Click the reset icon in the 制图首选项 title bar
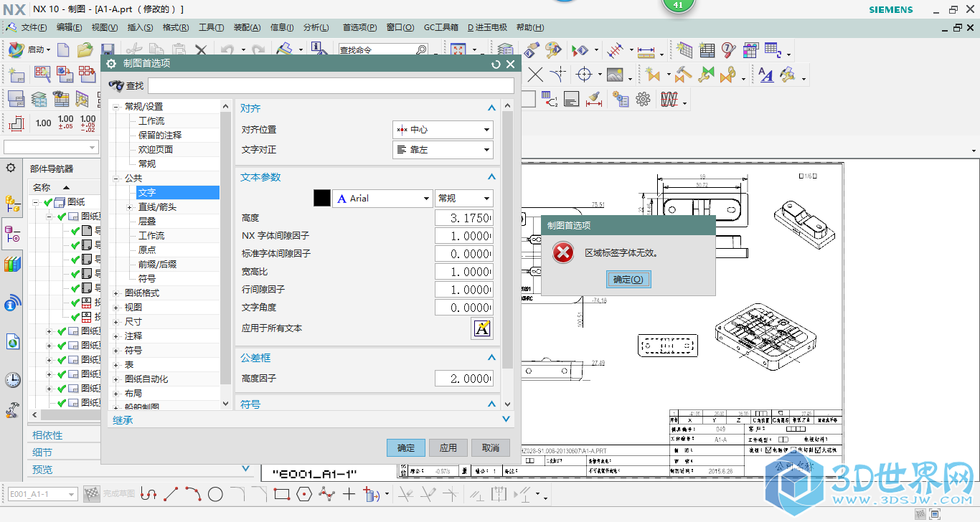 coord(496,64)
